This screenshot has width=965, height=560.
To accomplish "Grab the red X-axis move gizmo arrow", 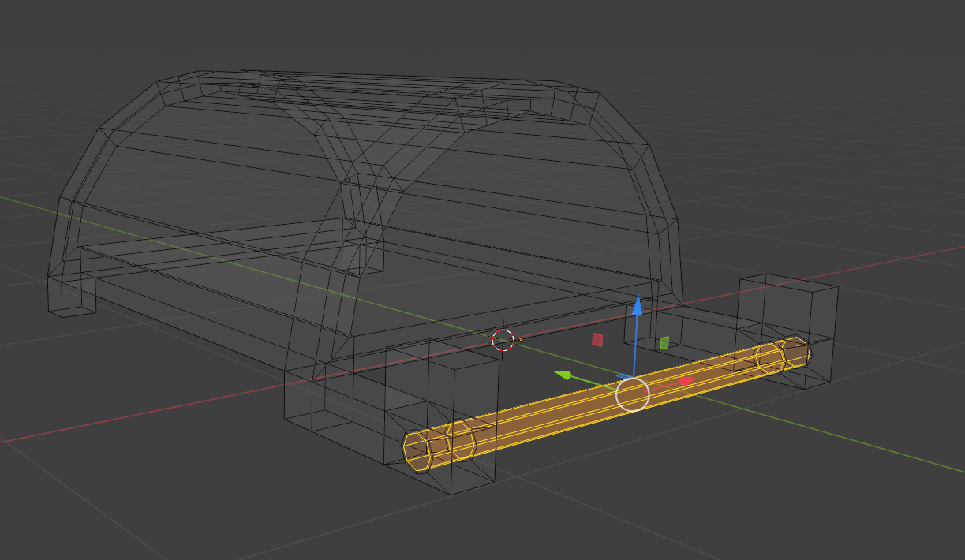I will tap(686, 381).
